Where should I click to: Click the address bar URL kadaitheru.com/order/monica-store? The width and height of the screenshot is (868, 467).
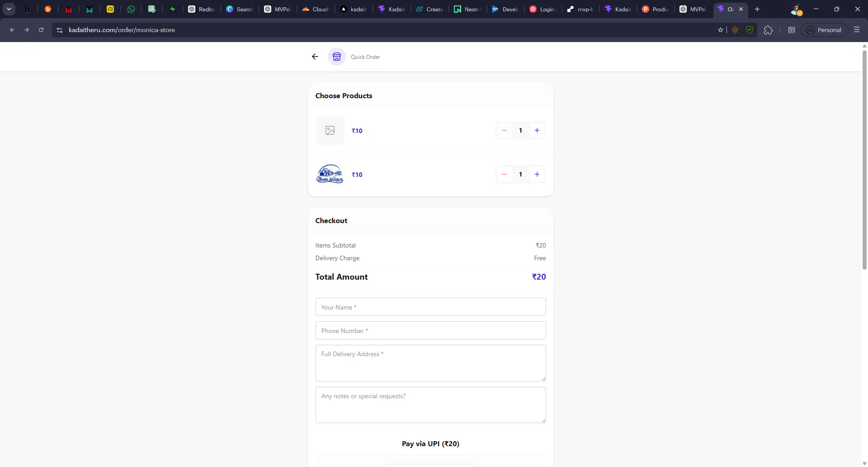[122, 30]
